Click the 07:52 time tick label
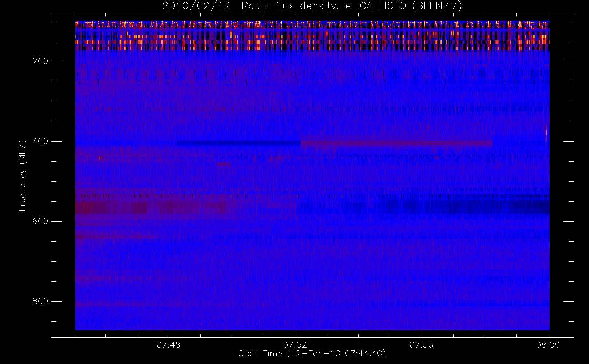The width and height of the screenshot is (589, 364). coord(295,345)
